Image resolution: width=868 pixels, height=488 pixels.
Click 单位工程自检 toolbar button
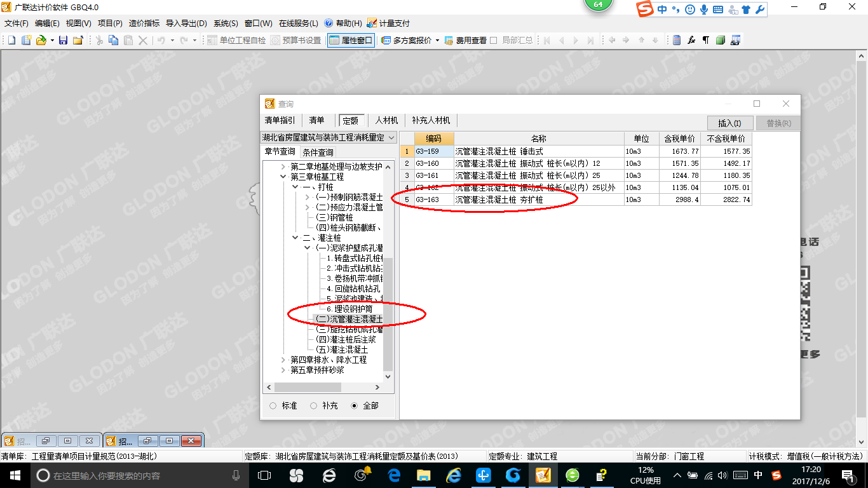click(x=236, y=40)
